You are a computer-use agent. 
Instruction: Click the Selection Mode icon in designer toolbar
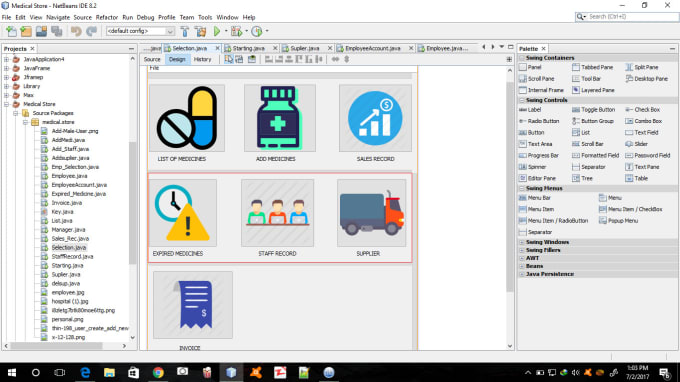229,59
